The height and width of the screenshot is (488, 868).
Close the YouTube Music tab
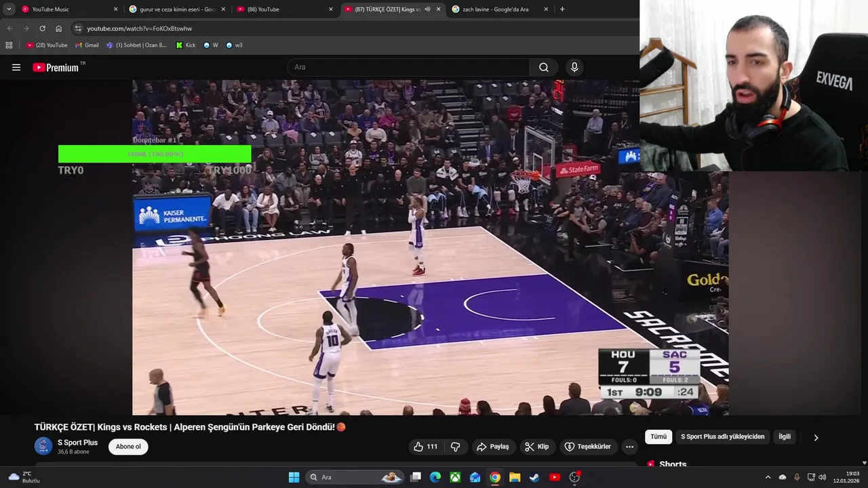point(115,9)
